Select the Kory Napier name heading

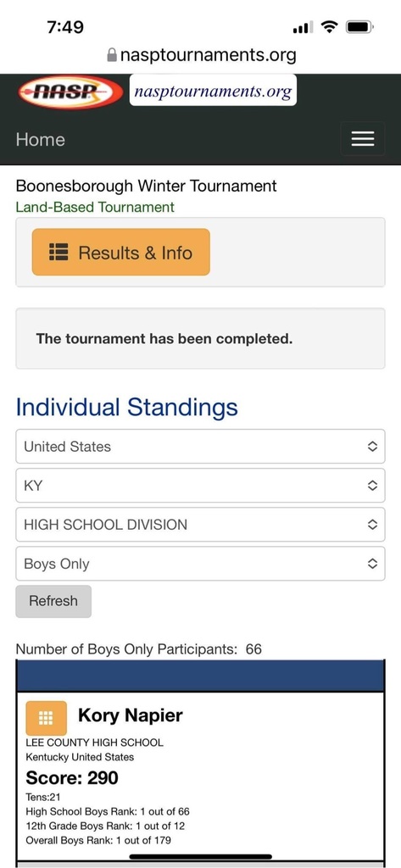tap(131, 715)
